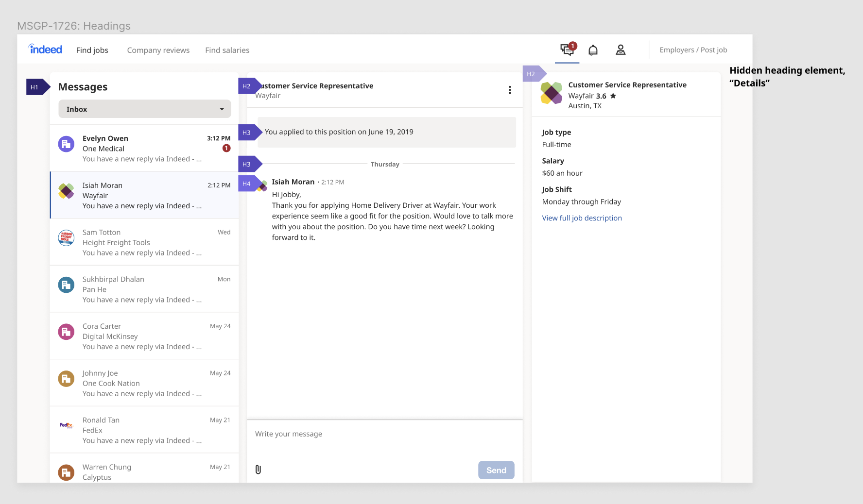Click Customer Service Representative title in chat header
This screenshot has height=504, width=863.
[x=315, y=86]
